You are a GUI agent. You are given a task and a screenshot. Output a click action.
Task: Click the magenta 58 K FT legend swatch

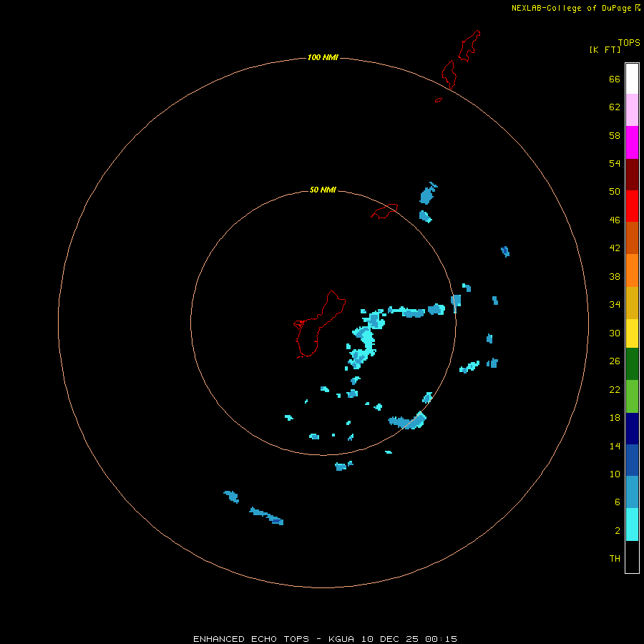(x=632, y=142)
